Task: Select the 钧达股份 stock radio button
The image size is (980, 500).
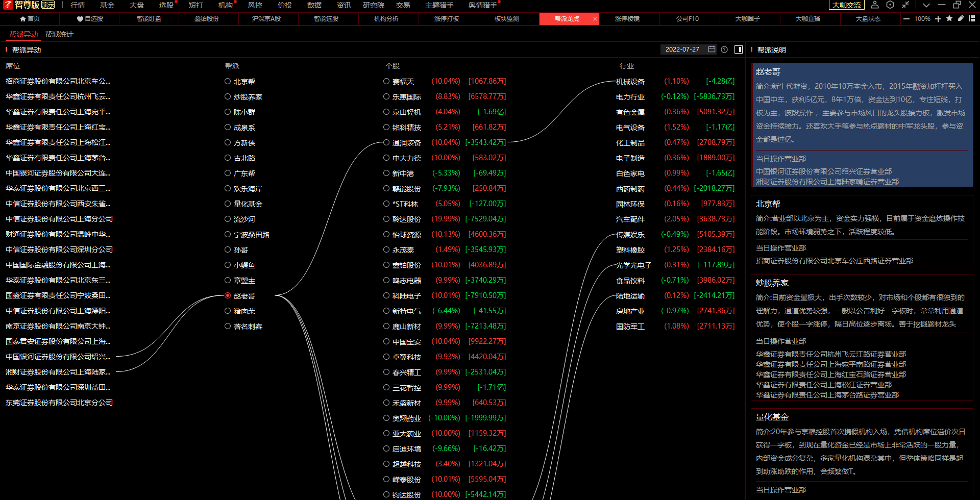Action: click(x=386, y=494)
